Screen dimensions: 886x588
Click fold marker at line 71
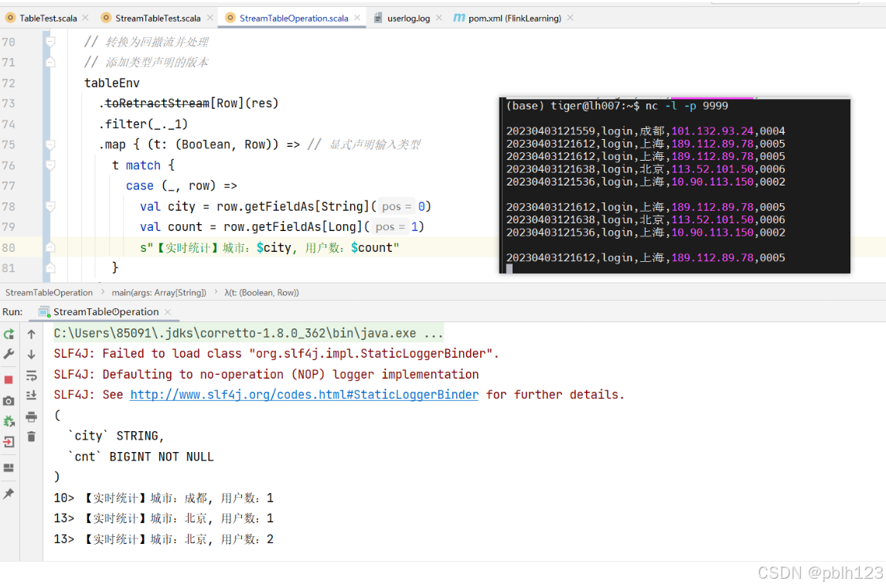click(x=50, y=62)
